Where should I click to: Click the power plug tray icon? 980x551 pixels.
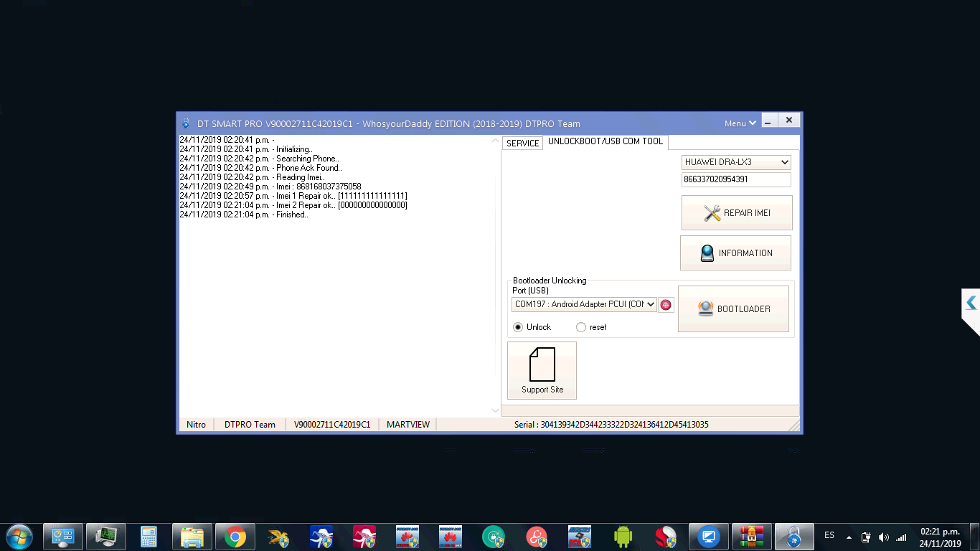[x=866, y=537]
